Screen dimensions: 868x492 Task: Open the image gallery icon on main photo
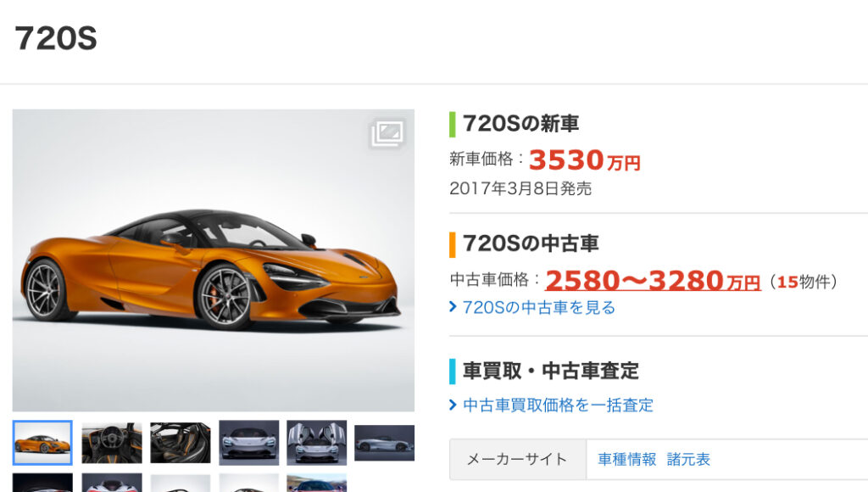pyautogui.click(x=388, y=133)
